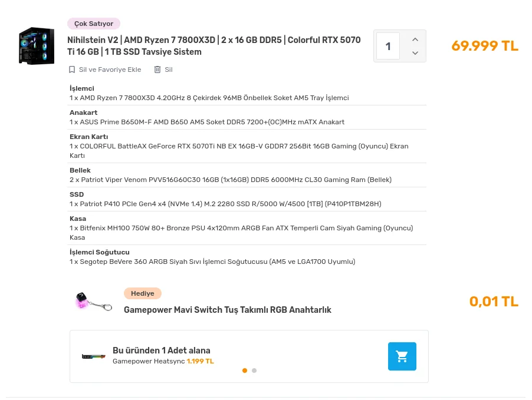Select the first orange carousel dot
The image size is (532, 400).
click(x=245, y=371)
